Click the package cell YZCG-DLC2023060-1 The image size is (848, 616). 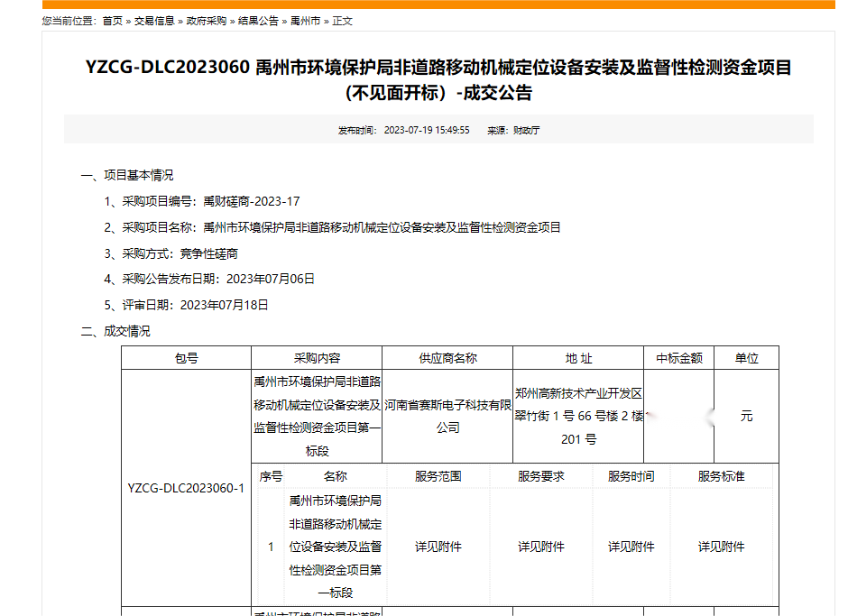[x=186, y=488]
